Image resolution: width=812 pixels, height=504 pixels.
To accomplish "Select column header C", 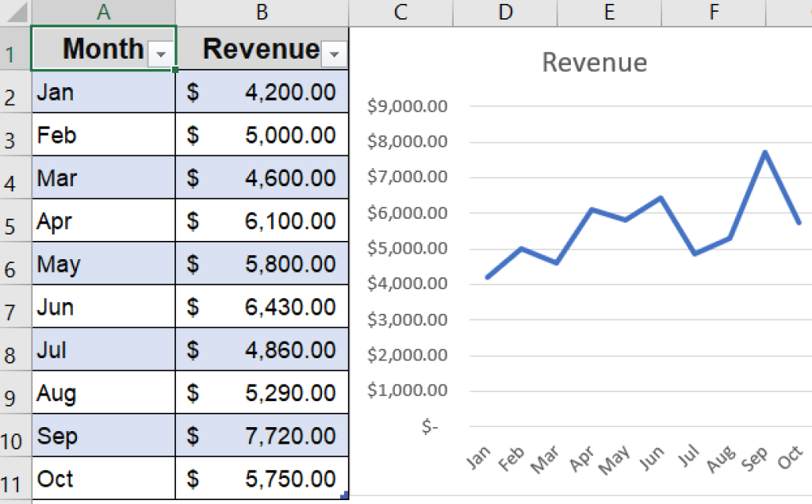I will tap(400, 12).
